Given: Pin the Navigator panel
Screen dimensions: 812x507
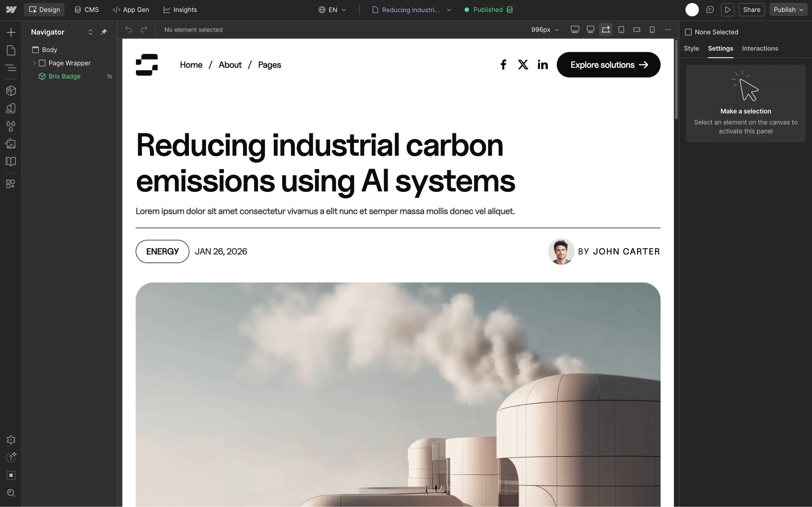Looking at the screenshot, I should click(104, 32).
